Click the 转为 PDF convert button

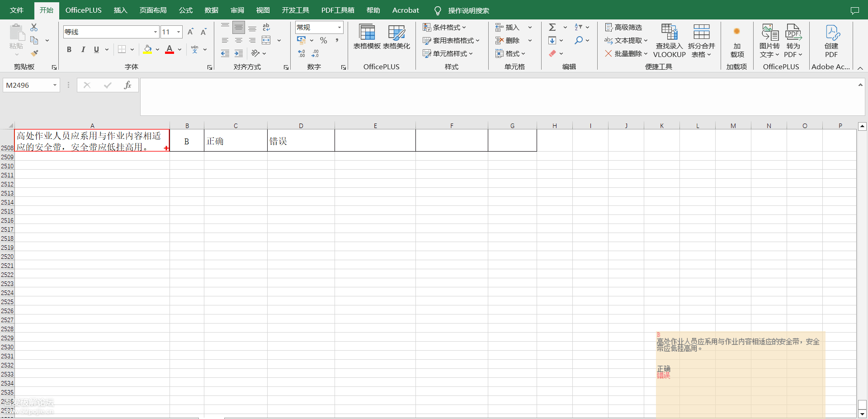[793, 41]
